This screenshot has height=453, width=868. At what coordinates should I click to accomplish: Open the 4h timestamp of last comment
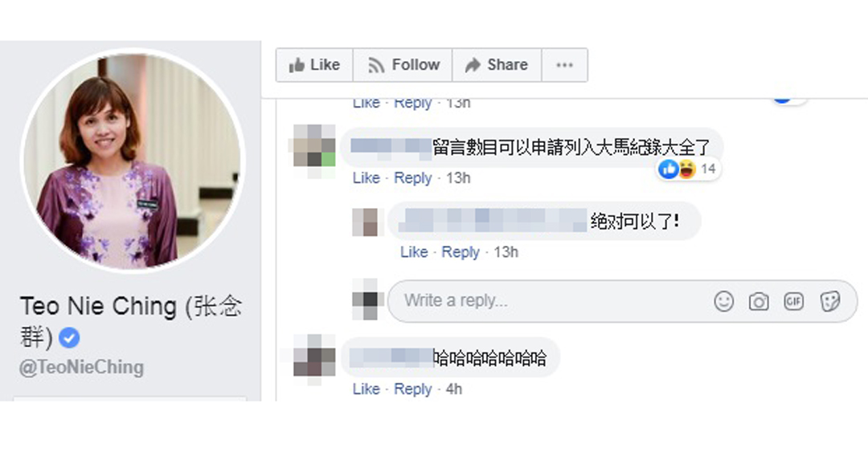point(454,389)
